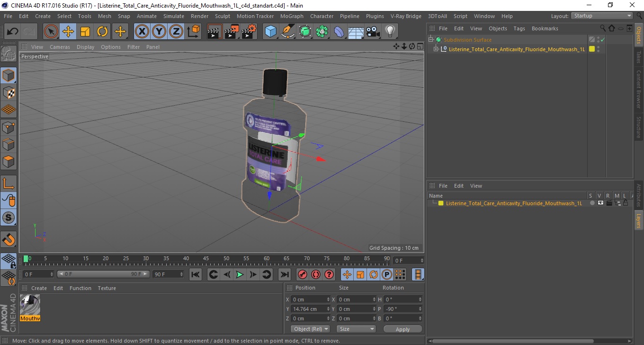Toggle Z axis lock
This screenshot has height=345, width=644.
coord(176,32)
